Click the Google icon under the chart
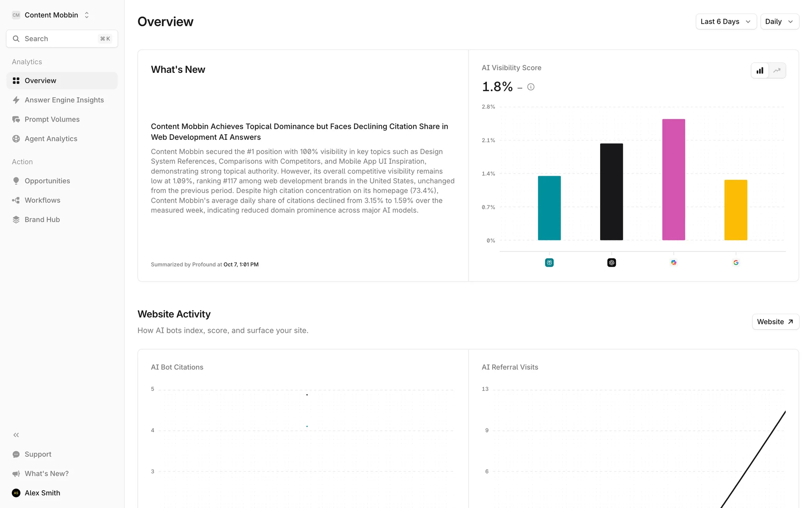812x508 pixels. tap(736, 263)
